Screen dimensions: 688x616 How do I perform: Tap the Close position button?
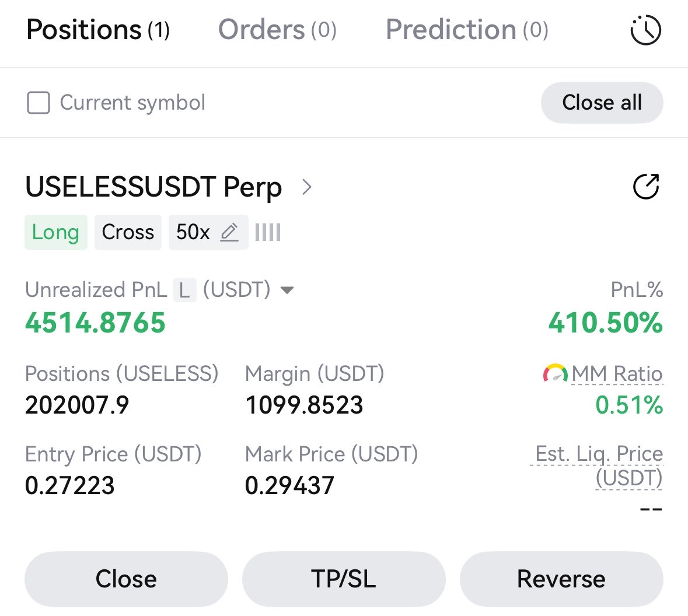point(127,579)
